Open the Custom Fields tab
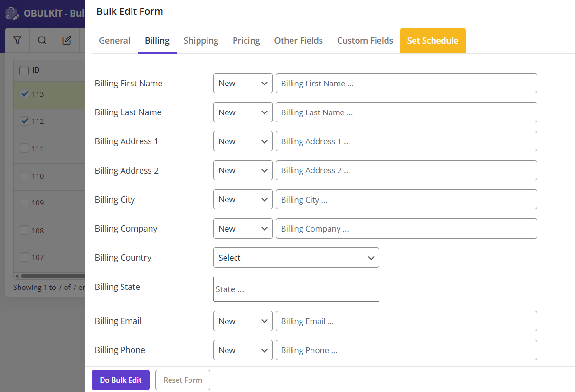 (365, 41)
